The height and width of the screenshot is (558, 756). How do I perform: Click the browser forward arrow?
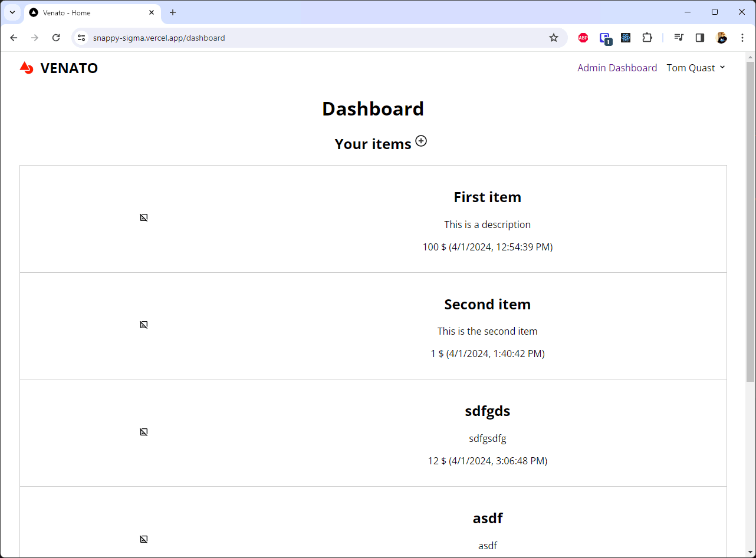click(x=35, y=38)
